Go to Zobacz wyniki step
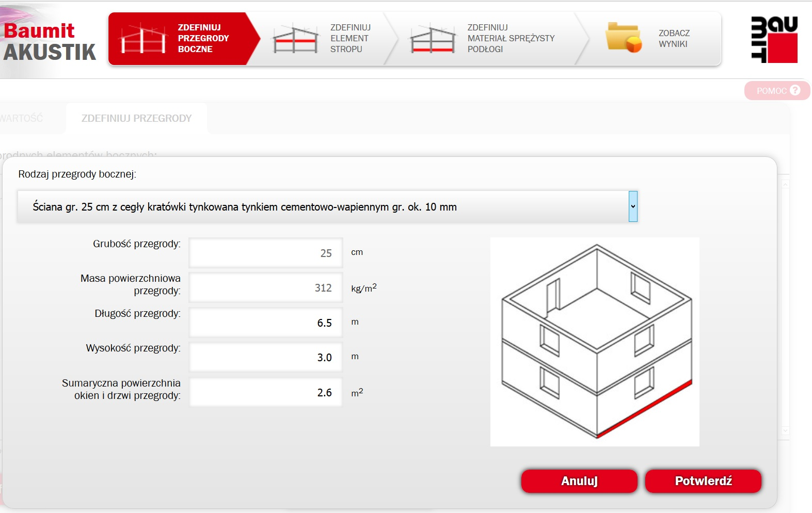Viewport: 812px width, 513px height. coord(674,39)
